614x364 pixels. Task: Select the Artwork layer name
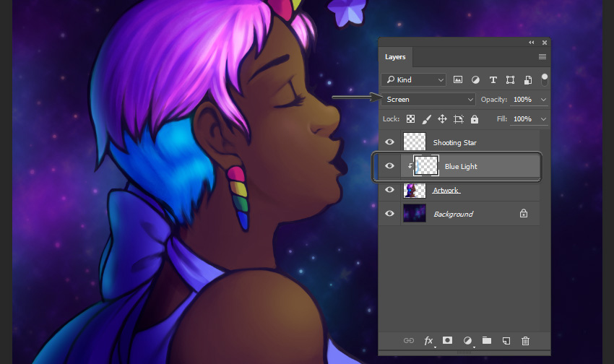point(446,190)
